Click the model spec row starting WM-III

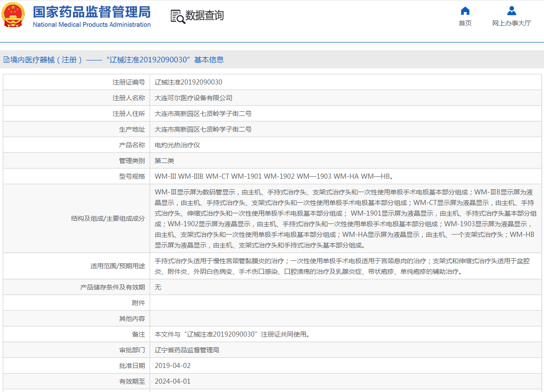click(274, 176)
